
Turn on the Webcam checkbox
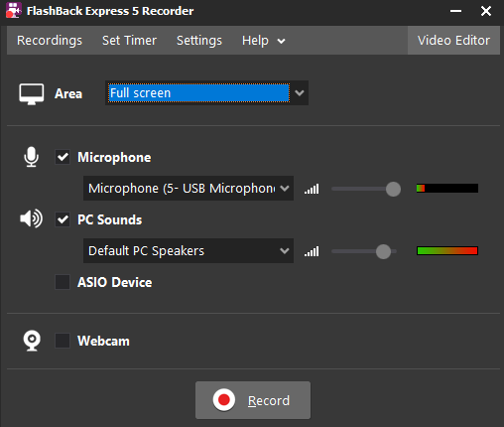pos(63,341)
